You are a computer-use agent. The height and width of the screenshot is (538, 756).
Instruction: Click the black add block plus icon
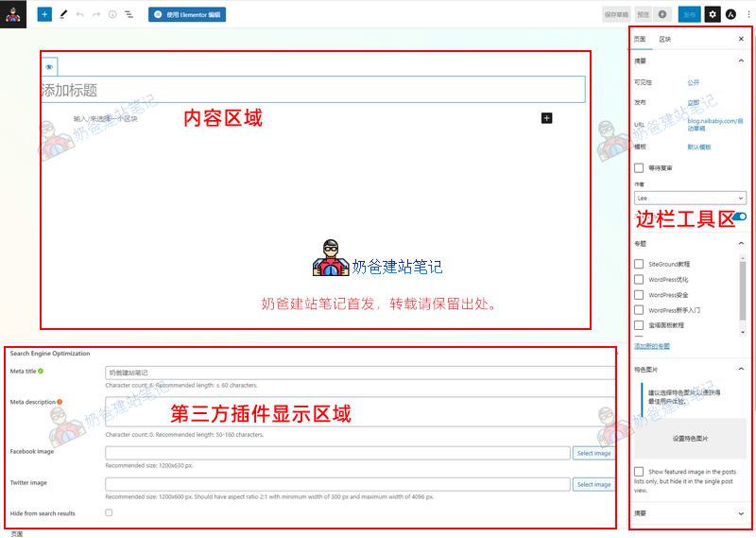point(547,118)
